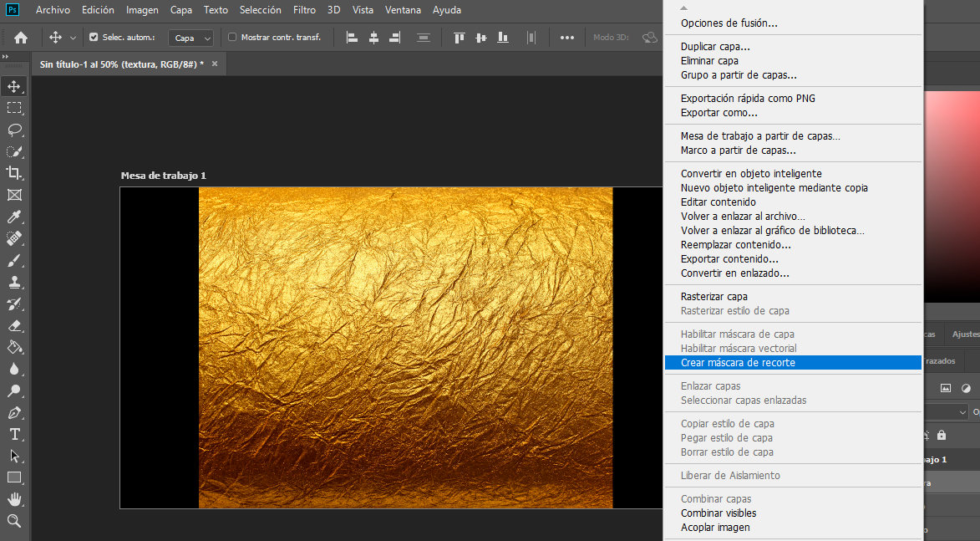Open the Capa auto-select dropdown
The width and height of the screenshot is (980, 541).
point(191,38)
